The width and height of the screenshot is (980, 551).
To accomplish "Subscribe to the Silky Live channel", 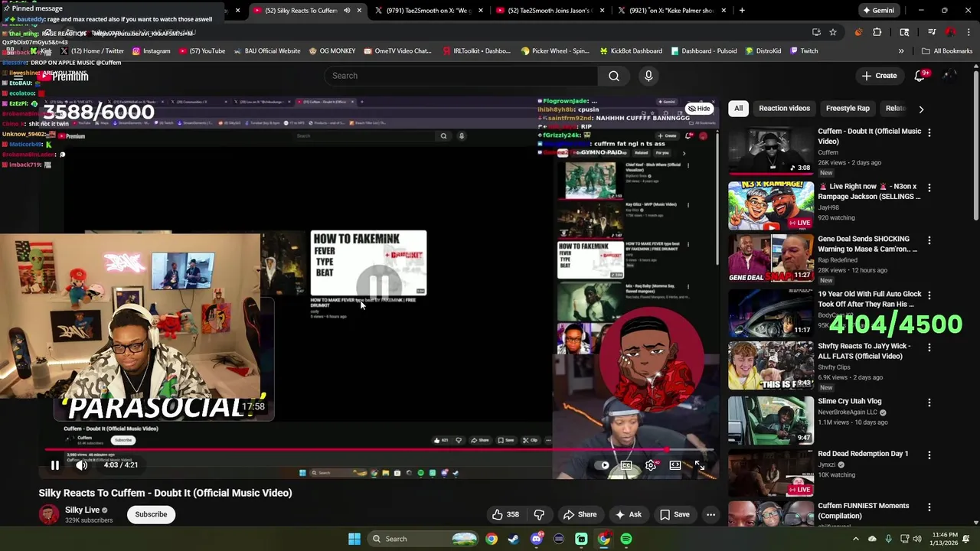I will click(x=151, y=514).
